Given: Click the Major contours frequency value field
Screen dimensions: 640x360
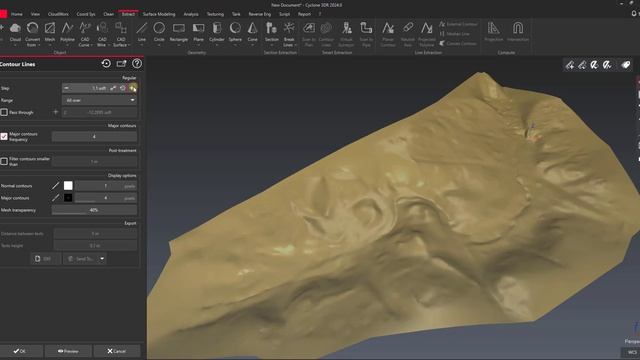Looking at the screenshot, I should pyautogui.click(x=94, y=136).
